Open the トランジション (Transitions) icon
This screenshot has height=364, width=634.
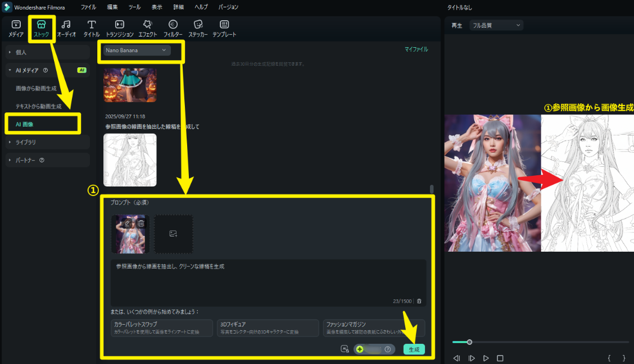coord(120,28)
